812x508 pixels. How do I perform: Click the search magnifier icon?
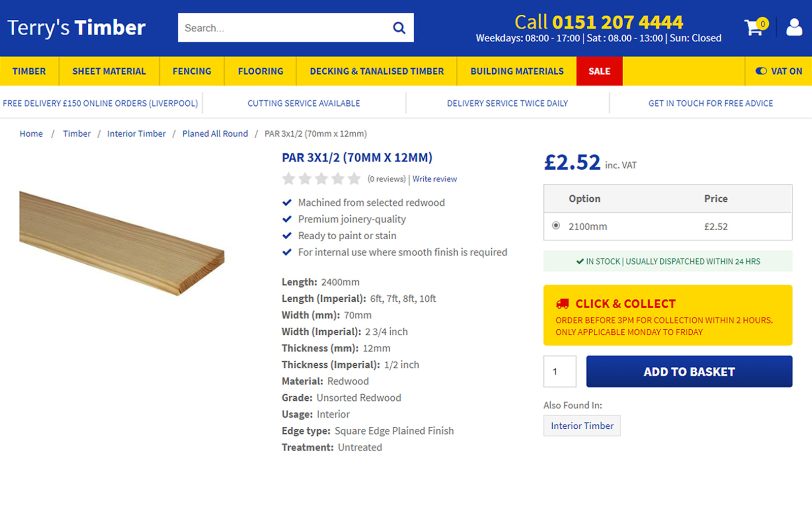[399, 28]
